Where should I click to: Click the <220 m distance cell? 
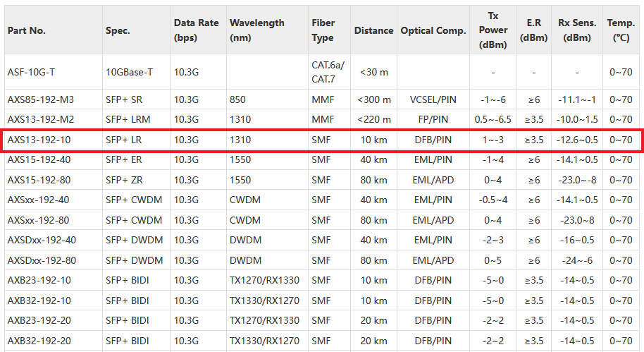pyautogui.click(x=373, y=119)
